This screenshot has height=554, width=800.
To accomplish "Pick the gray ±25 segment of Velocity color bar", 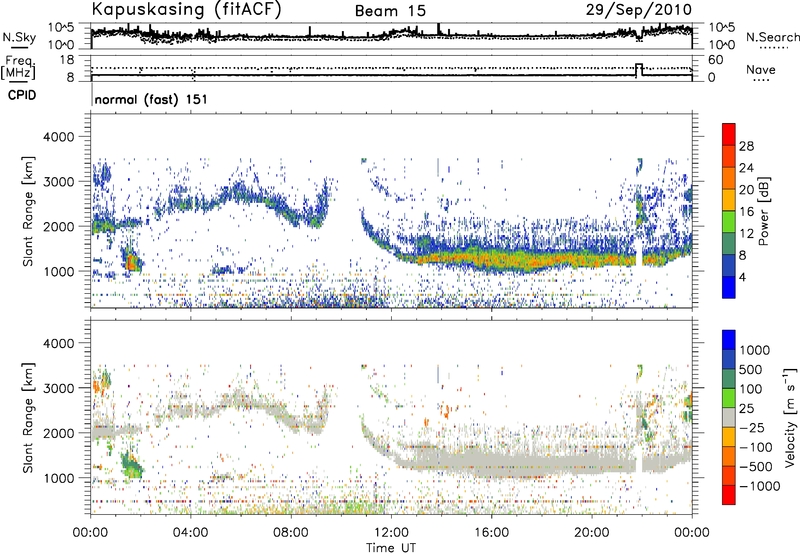I will (729, 417).
